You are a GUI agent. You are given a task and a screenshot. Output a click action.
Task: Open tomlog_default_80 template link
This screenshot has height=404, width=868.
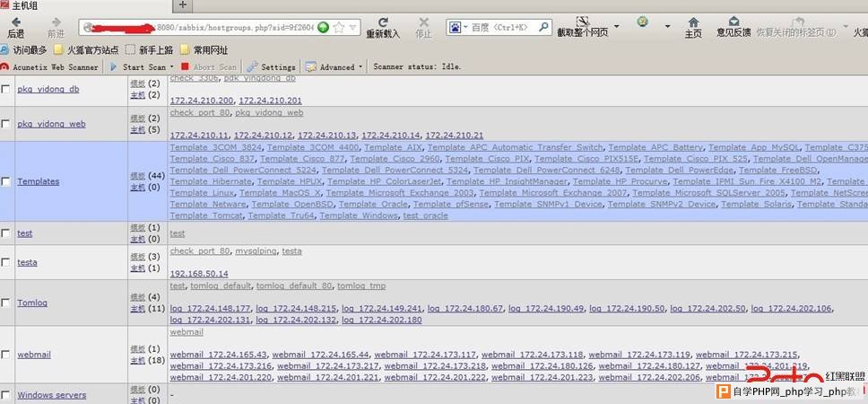(x=294, y=286)
